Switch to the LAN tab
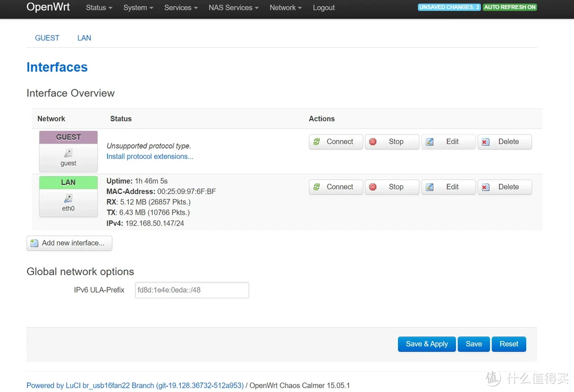Image resolution: width=574 pixels, height=392 pixels. pyautogui.click(x=84, y=38)
